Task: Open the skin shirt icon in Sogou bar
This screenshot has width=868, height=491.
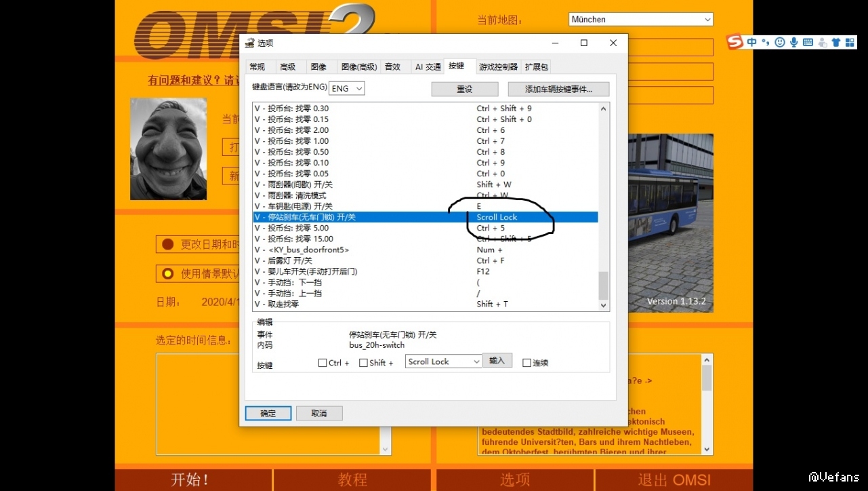Action: [x=836, y=42]
